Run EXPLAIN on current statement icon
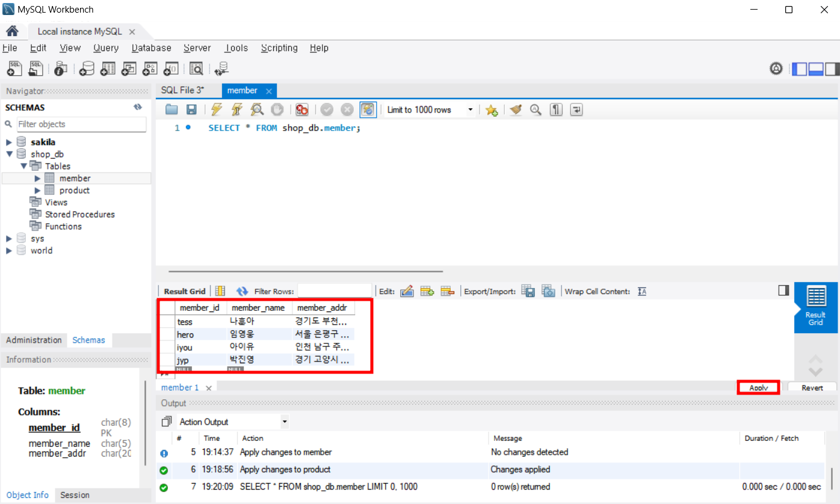The image size is (840, 504). pyautogui.click(x=257, y=109)
